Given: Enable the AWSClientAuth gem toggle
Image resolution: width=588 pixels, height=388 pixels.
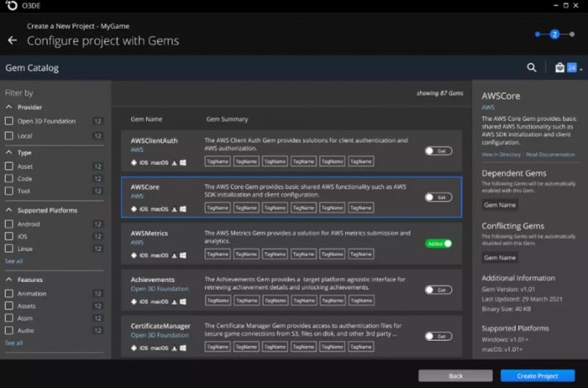Looking at the screenshot, I should tap(438, 151).
